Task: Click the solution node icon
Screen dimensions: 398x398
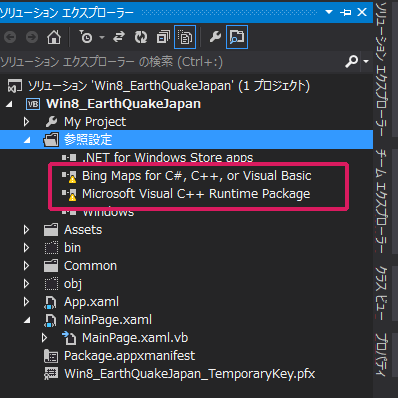Action: click(15, 86)
